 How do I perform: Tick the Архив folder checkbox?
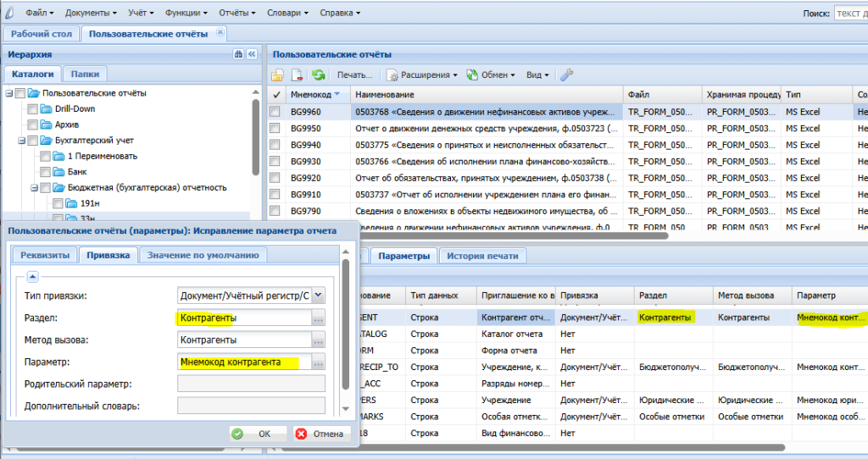33,124
